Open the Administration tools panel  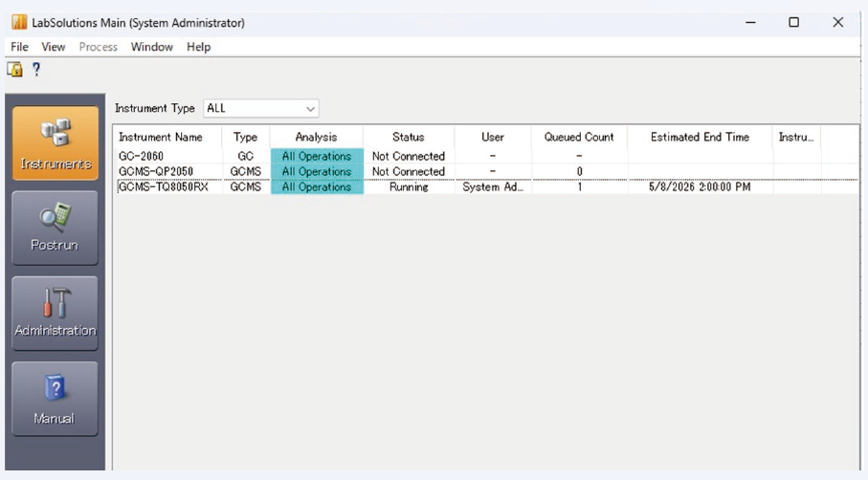[55, 314]
